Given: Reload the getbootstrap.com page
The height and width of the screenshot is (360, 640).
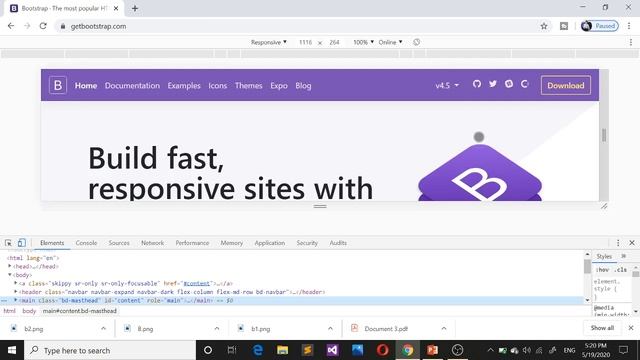Looking at the screenshot, I should tap(43, 26).
